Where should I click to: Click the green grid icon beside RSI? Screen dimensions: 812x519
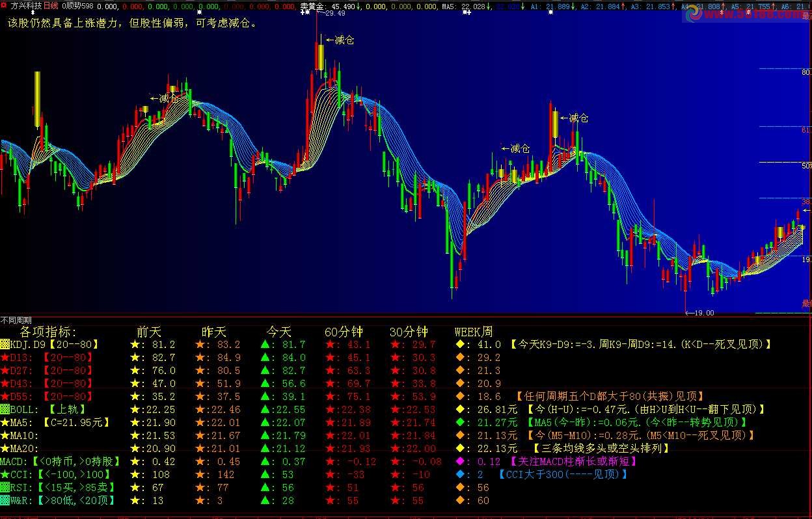pos(5,488)
